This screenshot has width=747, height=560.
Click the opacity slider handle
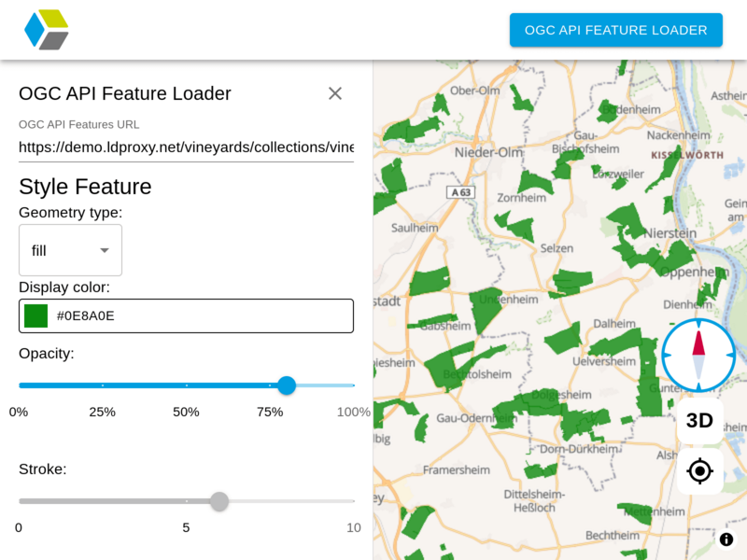pos(287,385)
